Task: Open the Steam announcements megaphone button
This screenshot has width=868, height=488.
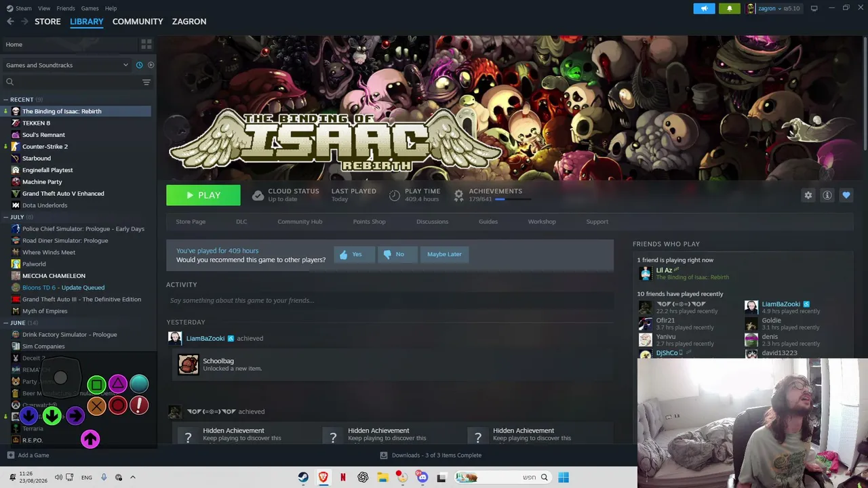Action: (704, 8)
